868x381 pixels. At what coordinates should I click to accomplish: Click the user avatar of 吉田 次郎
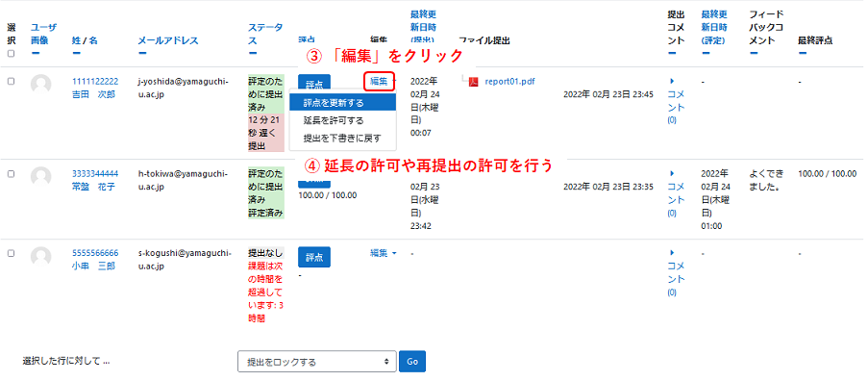coord(41,84)
